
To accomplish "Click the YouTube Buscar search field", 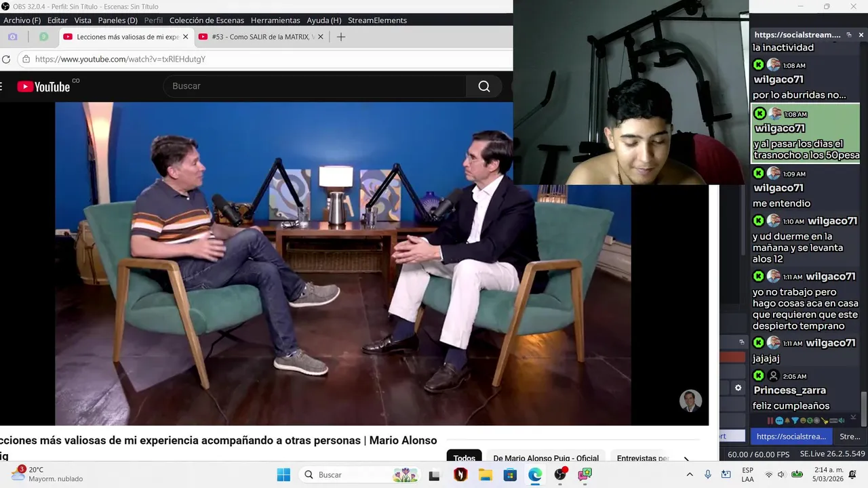I will click(314, 86).
